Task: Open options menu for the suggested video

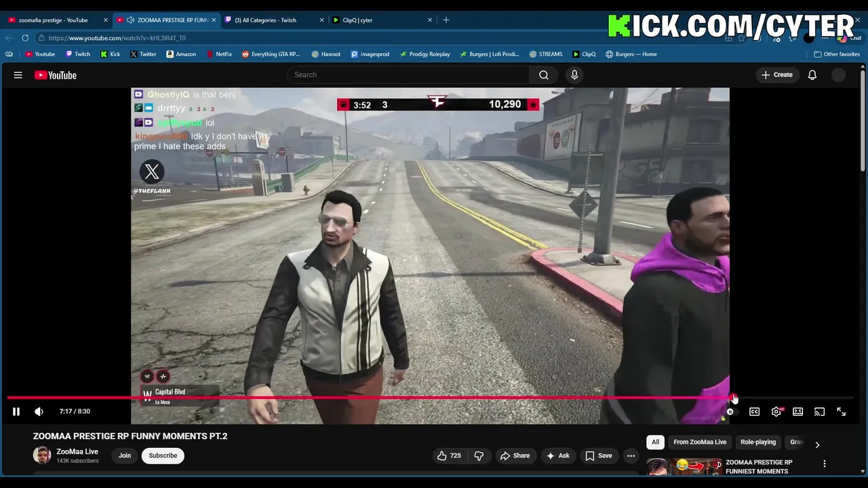Action: pyautogui.click(x=825, y=464)
